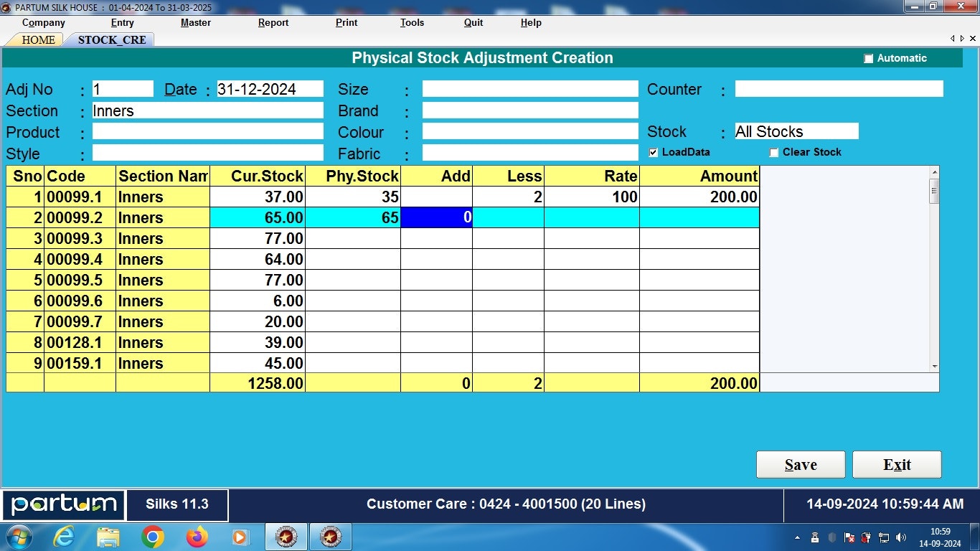Open Firefox from the taskbar

[196, 536]
